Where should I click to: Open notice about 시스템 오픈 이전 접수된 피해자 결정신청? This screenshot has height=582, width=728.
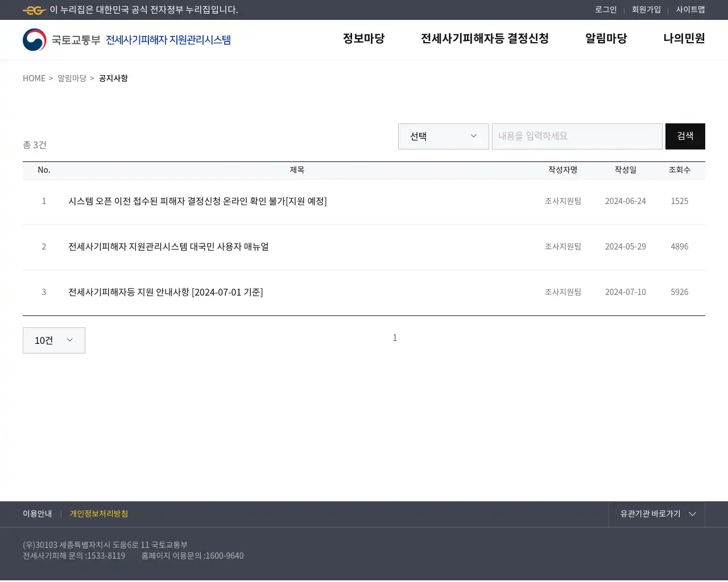(197, 201)
